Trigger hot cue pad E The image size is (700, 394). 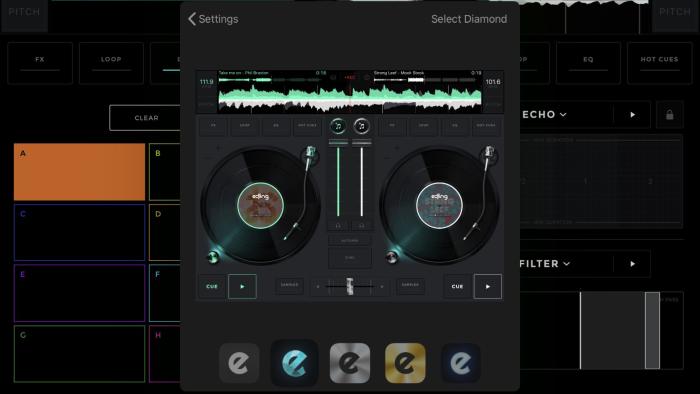[79, 293]
